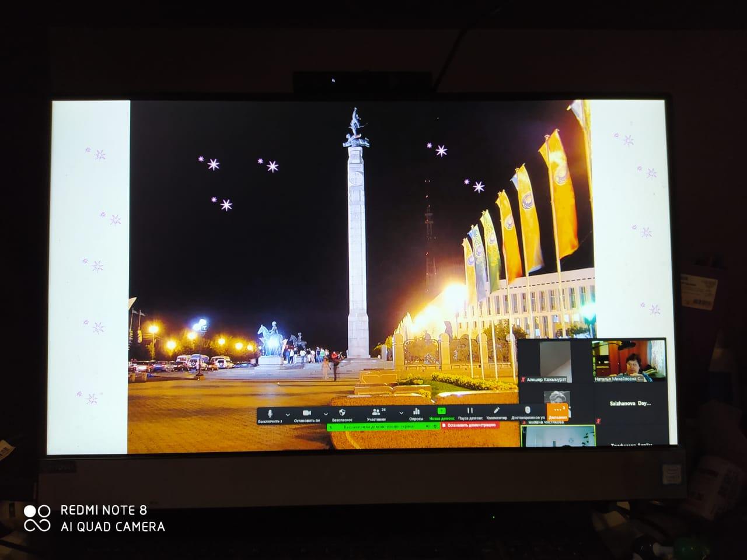Select Алишер Кажымурат video thumbnail
The image size is (747, 560).
click(x=555, y=360)
